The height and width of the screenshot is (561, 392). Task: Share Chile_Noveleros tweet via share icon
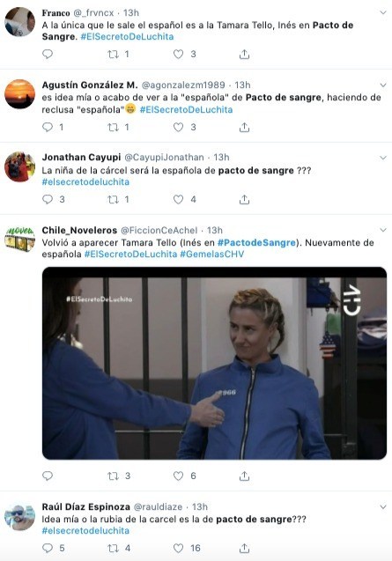tap(244, 476)
